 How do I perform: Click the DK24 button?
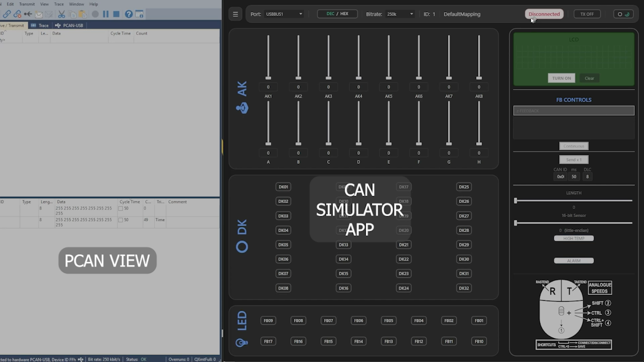(x=404, y=288)
